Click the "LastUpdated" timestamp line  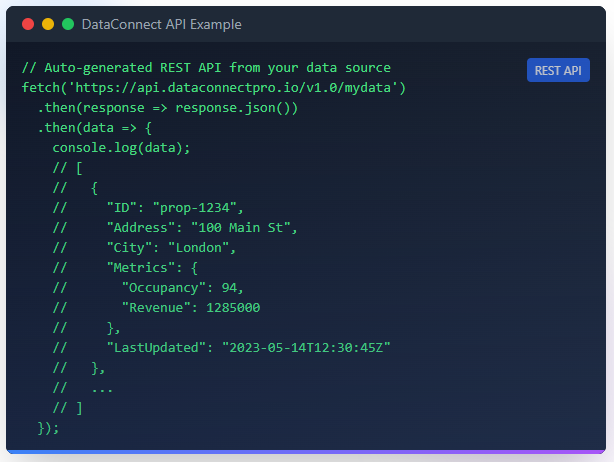click(222, 348)
